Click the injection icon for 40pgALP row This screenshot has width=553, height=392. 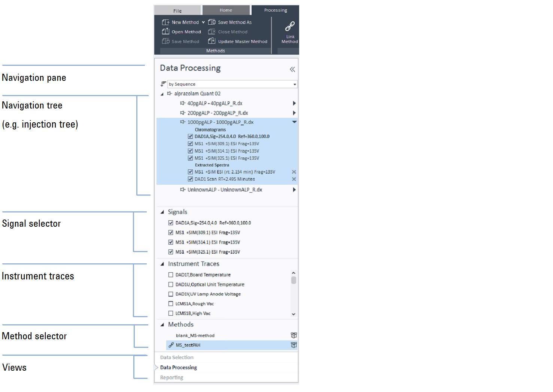(183, 103)
